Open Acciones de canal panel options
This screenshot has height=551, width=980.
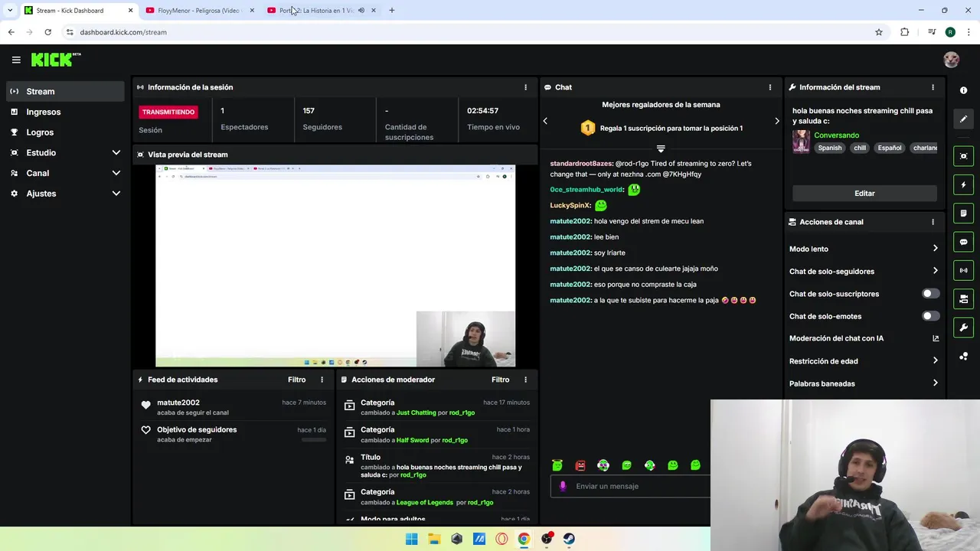pyautogui.click(x=933, y=222)
